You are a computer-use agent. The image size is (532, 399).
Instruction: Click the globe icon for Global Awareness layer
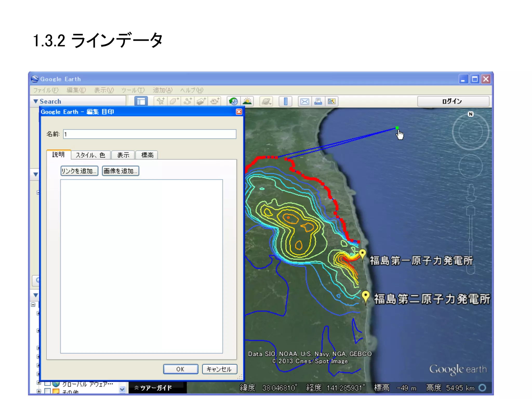point(56,384)
